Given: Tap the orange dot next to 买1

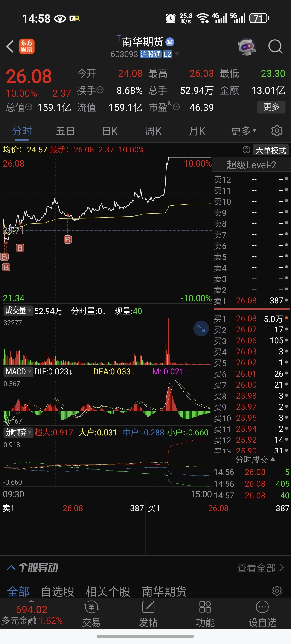Looking at the screenshot, I should [286, 318].
